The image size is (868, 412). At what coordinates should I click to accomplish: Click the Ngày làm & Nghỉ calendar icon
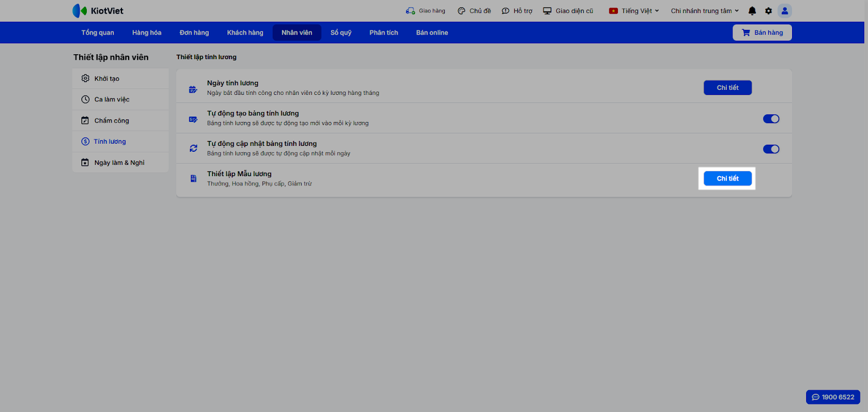click(x=85, y=163)
